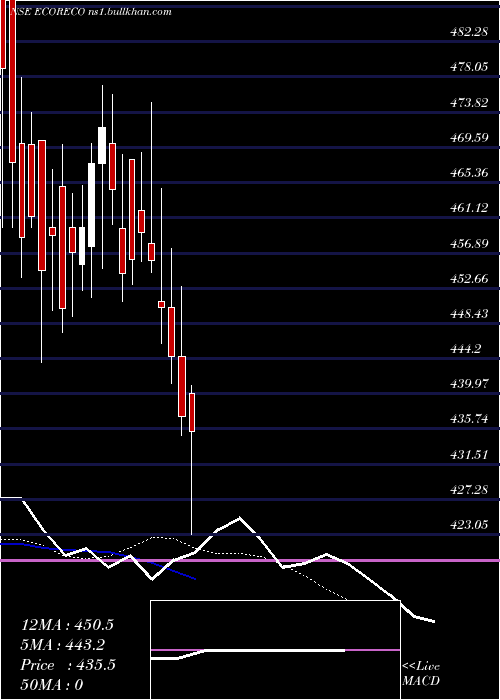Click the 423.05 price axis label
The height and width of the screenshot is (700, 500).
(x=468, y=525)
